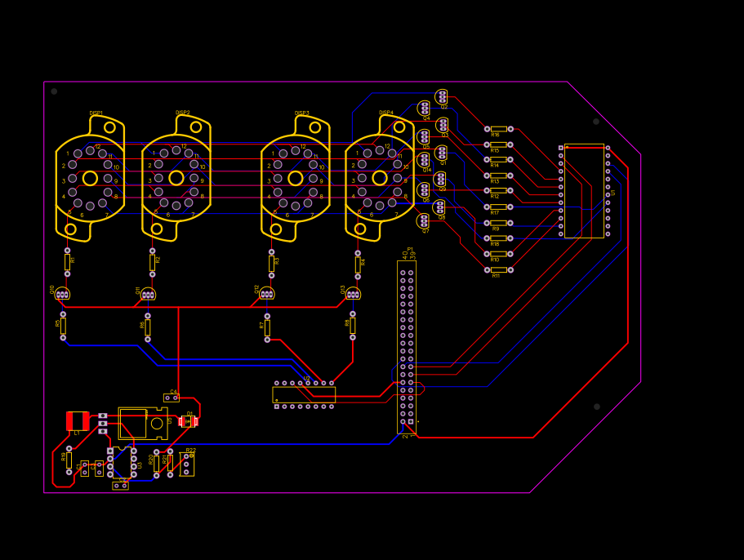Select IC U3 footprint
Screen dimensions: 744x560
[x=123, y=462]
